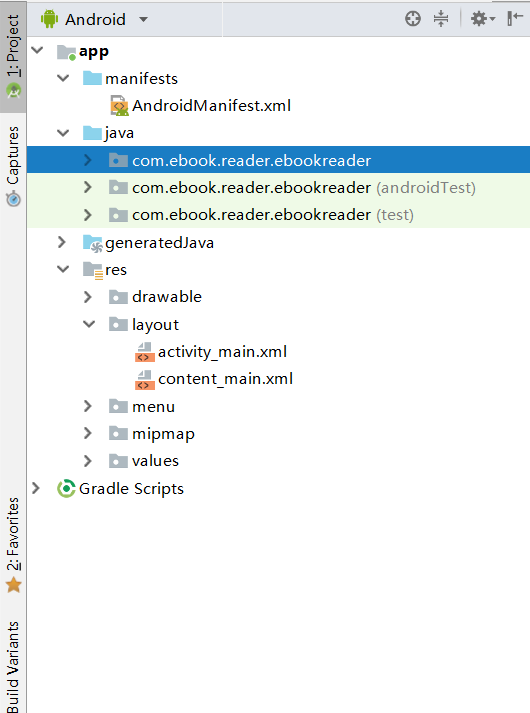530x713 pixels.
Task: Click the collapse all icon in toolbar
Action: (x=441, y=19)
